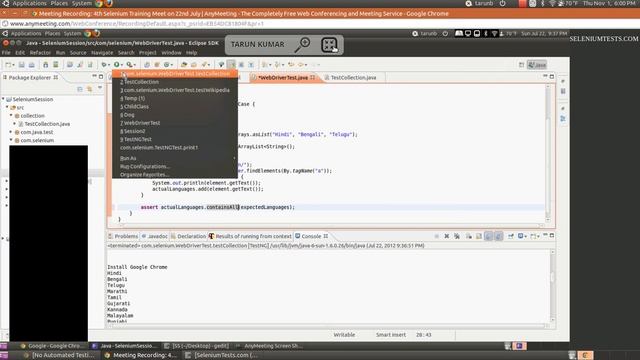Screen dimensions: 640x360
Task: Click the Chrome launcher in outer top panel
Action: pyautogui.click(x=99, y=3)
